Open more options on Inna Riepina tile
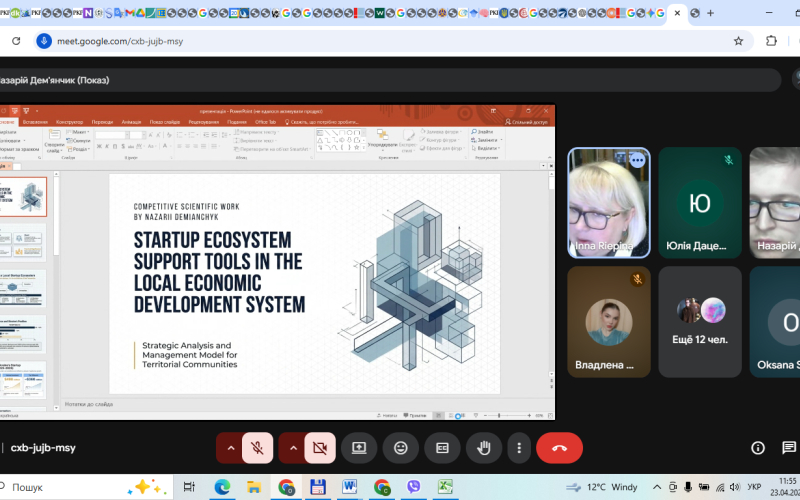This screenshot has height=500, width=800. click(637, 160)
